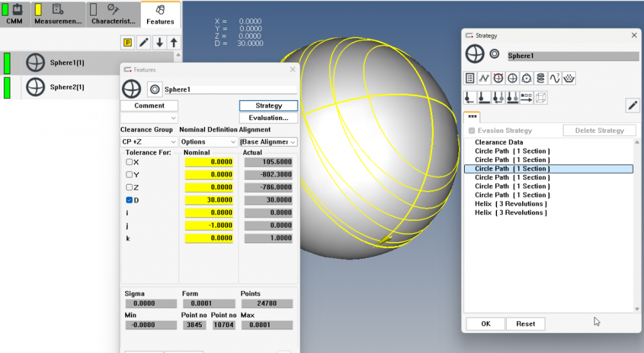Click the pencil edit icon in Strategy window
Image resolution: width=644 pixels, height=353 pixels.
[x=632, y=105]
